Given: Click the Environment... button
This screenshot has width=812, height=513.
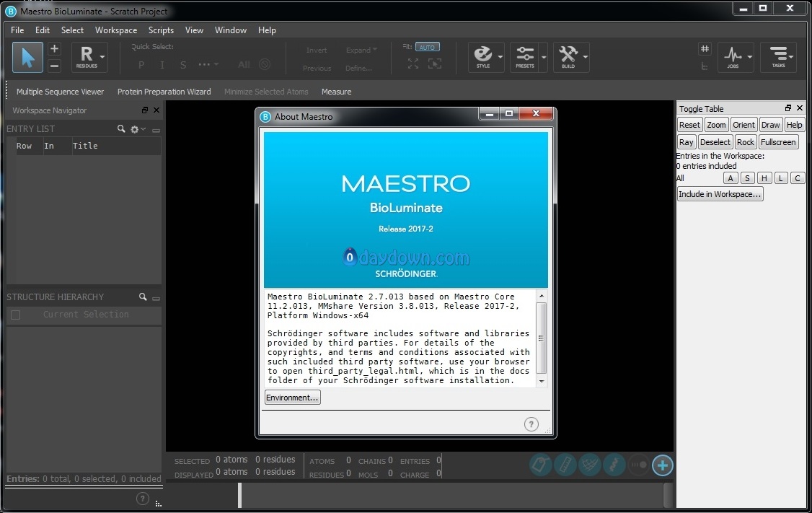Looking at the screenshot, I should tap(293, 398).
